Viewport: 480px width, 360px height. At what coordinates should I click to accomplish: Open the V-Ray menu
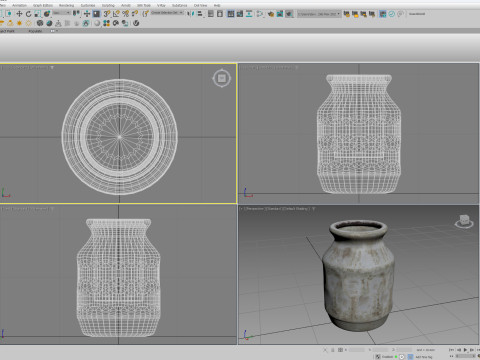(161, 5)
